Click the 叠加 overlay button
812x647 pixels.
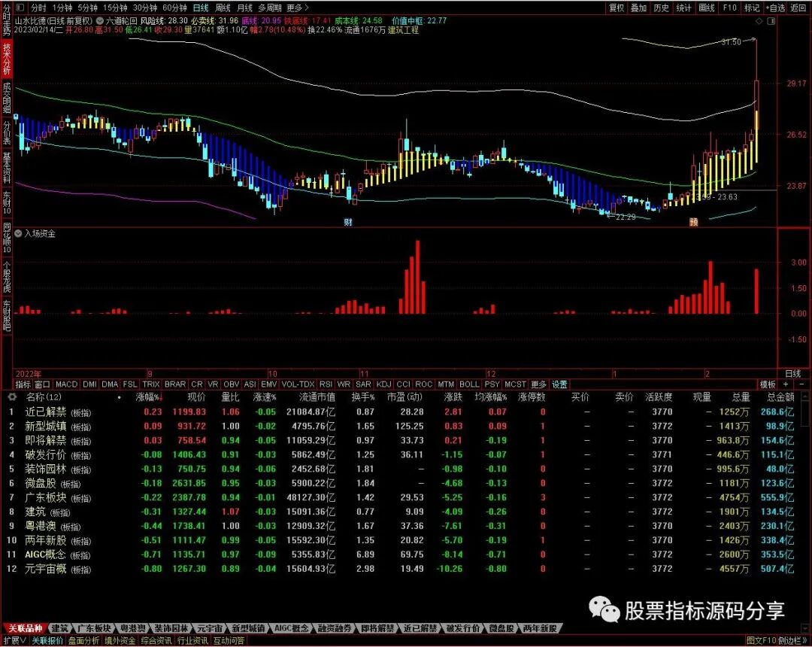coord(638,8)
